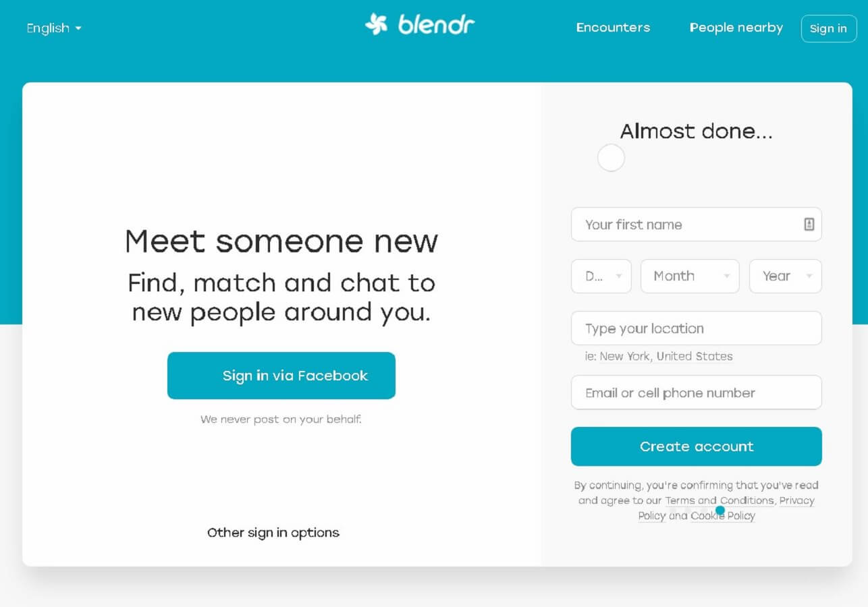The width and height of the screenshot is (868, 607).
Task: Click the Sign in button
Action: pos(828,28)
